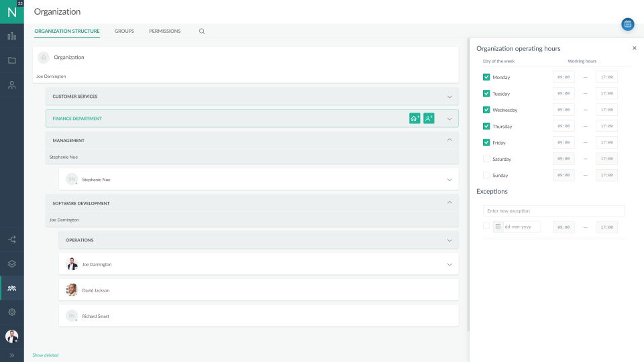Tick the exception row checkbox
The image size is (644, 362).
pyautogui.click(x=486, y=226)
